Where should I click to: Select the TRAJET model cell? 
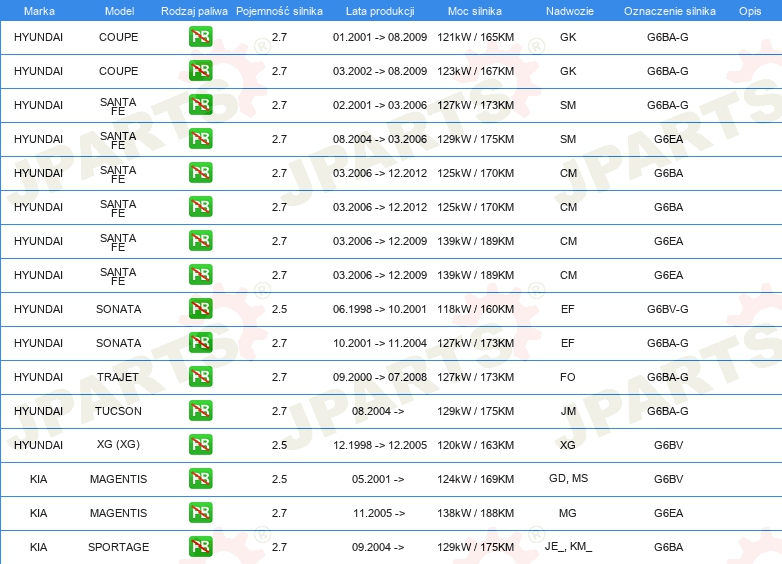coord(118,377)
